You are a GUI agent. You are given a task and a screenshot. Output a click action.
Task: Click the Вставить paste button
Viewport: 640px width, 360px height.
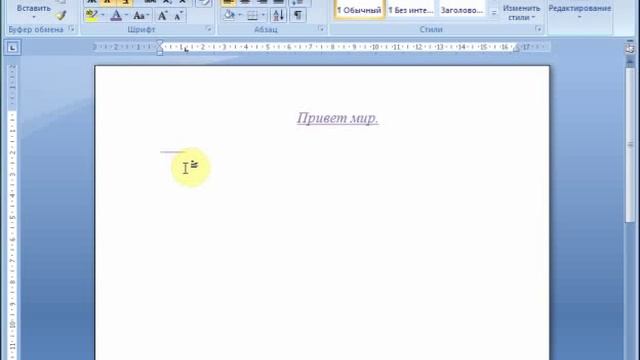pyautogui.click(x=34, y=8)
